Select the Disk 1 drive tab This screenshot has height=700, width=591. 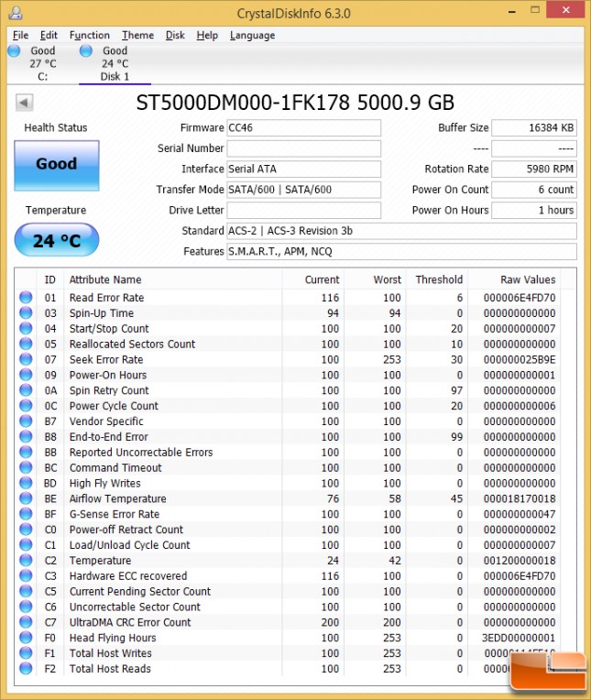pos(115,63)
